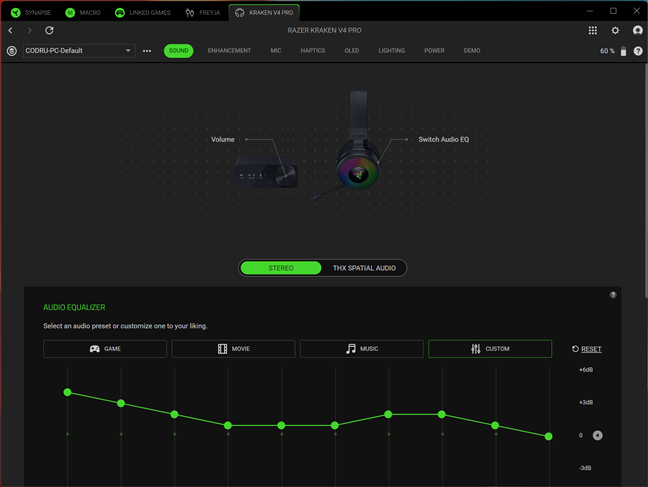Click the leftmost equalizer band handle
This screenshot has width=648, height=487.
[68, 392]
